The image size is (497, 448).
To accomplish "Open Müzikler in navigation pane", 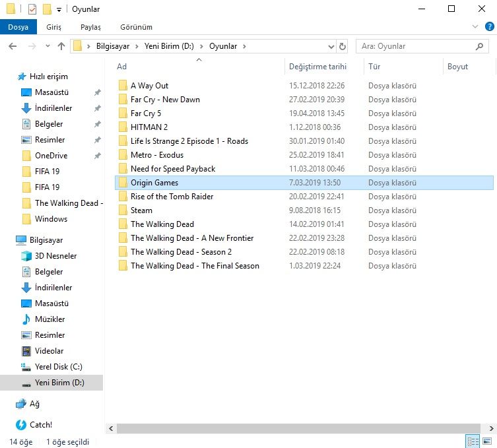I will coord(50,319).
